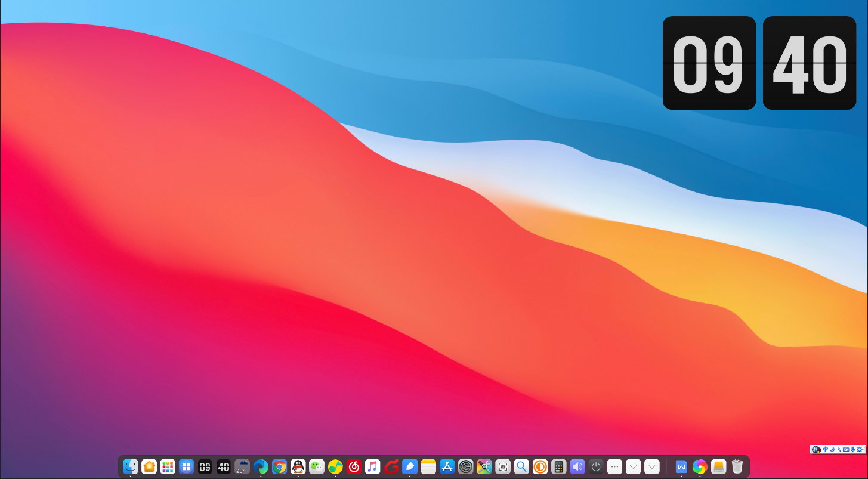Toggle the punctuation mode on IME bar
This screenshot has width=868, height=479.
(839, 449)
